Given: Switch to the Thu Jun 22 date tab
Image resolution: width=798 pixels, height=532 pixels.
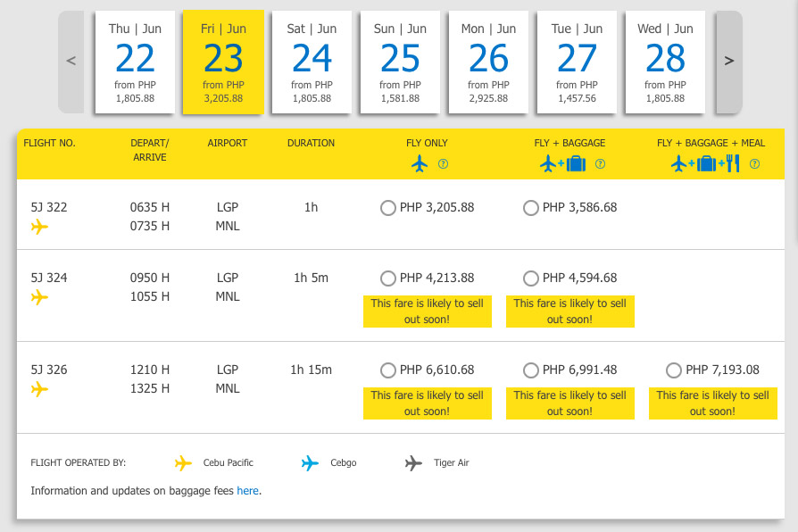Looking at the screenshot, I should [135, 62].
